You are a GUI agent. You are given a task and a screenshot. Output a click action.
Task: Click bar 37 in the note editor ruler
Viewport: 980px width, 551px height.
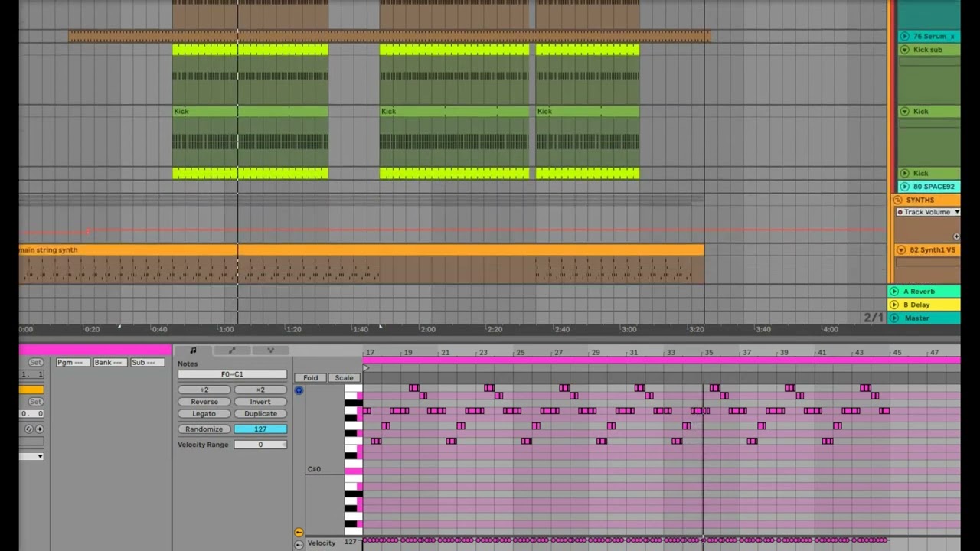pos(746,353)
